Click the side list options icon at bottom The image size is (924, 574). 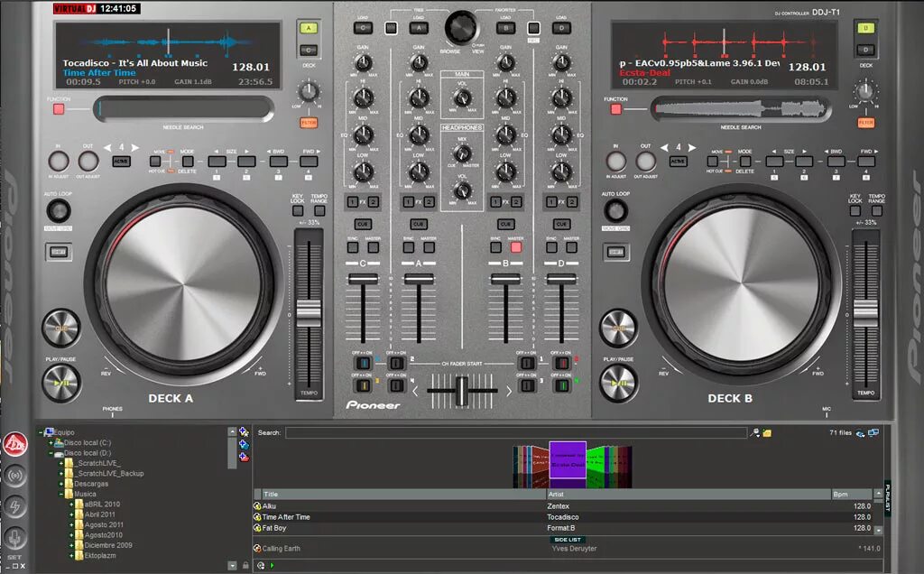(261, 566)
